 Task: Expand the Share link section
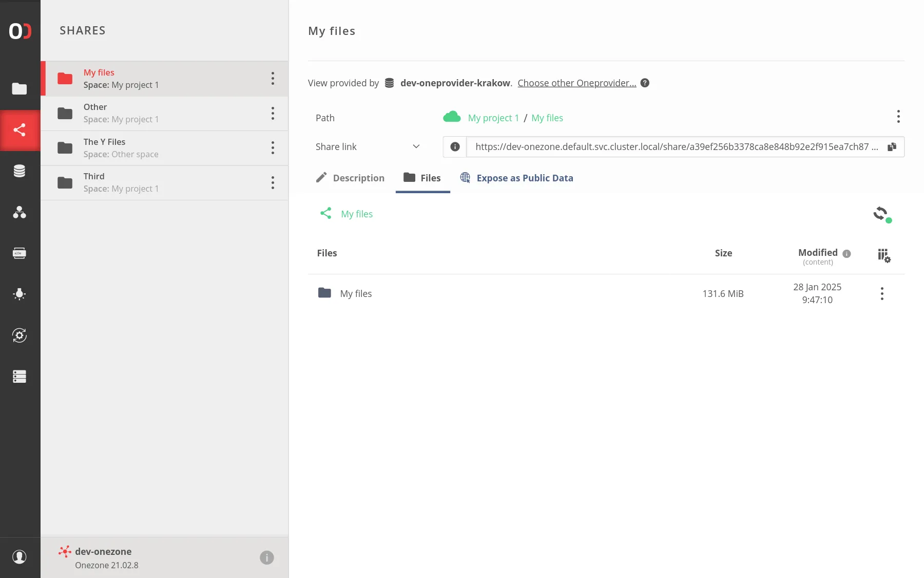pyautogui.click(x=416, y=146)
